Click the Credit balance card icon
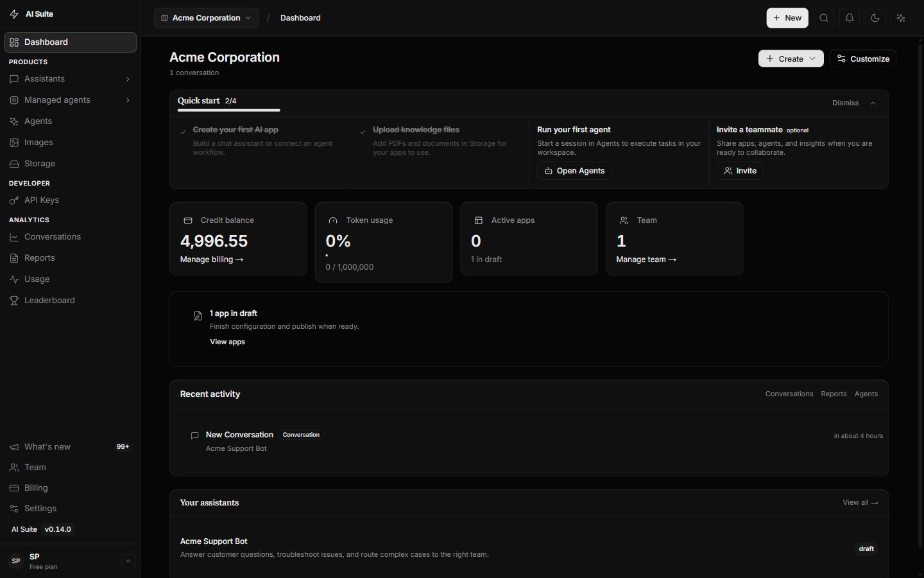The image size is (924, 578). point(188,220)
